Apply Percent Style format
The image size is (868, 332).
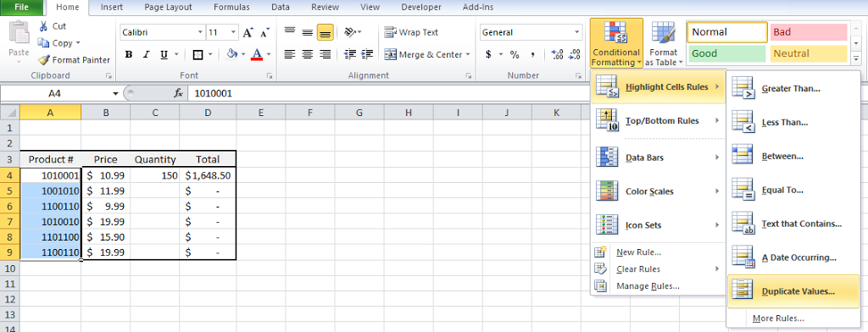(x=515, y=54)
